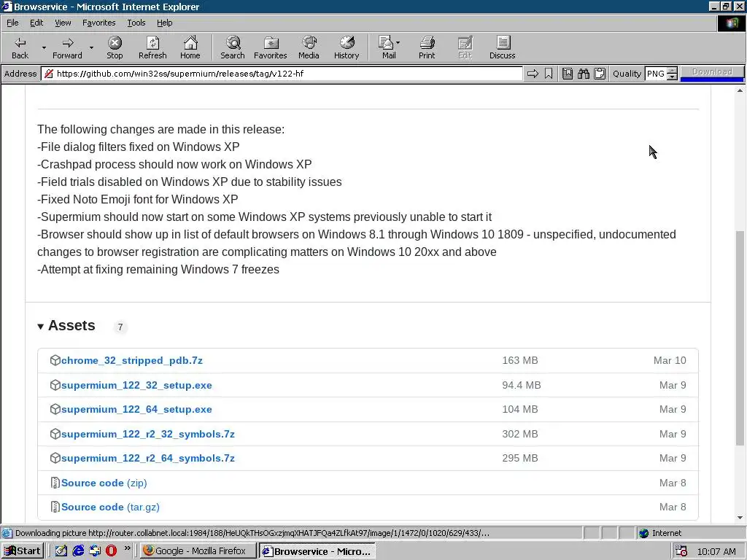The width and height of the screenshot is (747, 560).
Task: Click the Go arrow beside the address
Action: coord(533,74)
